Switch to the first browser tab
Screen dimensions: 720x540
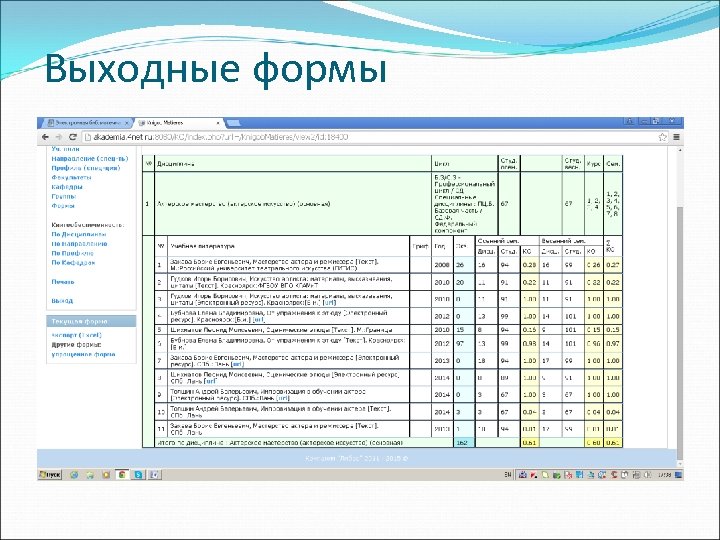click(x=85, y=123)
